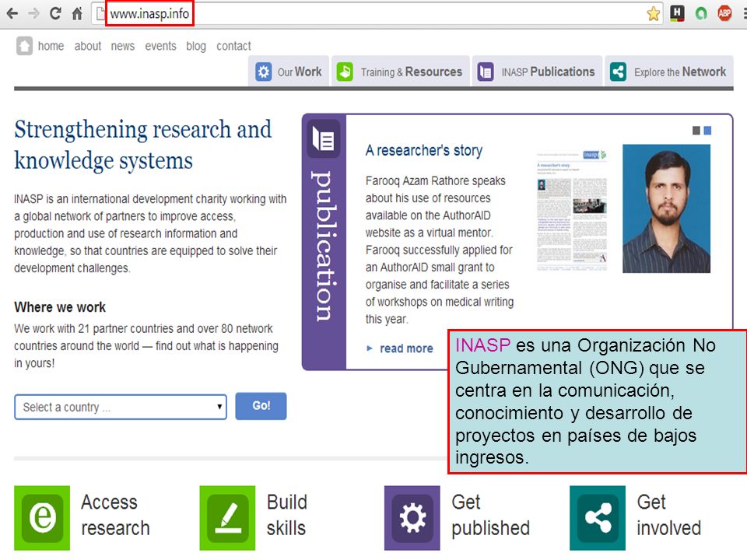Open the Select a country dropdown
The image size is (747, 560).
click(121, 407)
